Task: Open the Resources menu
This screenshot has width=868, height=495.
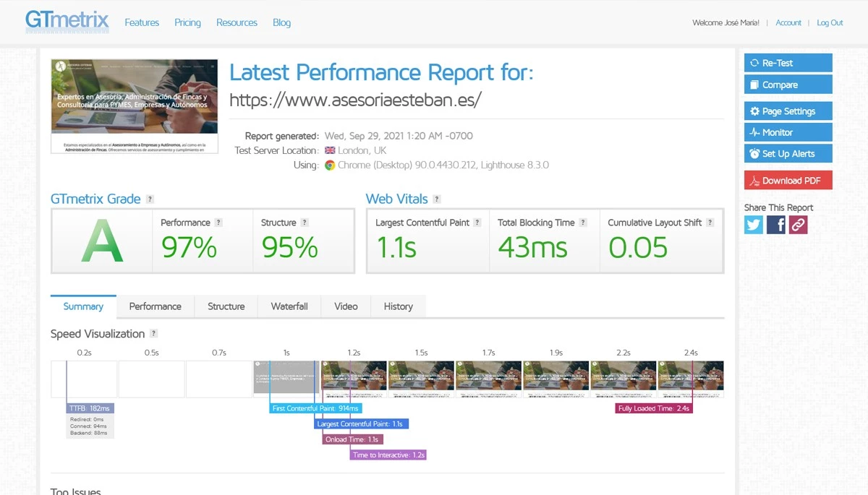Action: (237, 22)
